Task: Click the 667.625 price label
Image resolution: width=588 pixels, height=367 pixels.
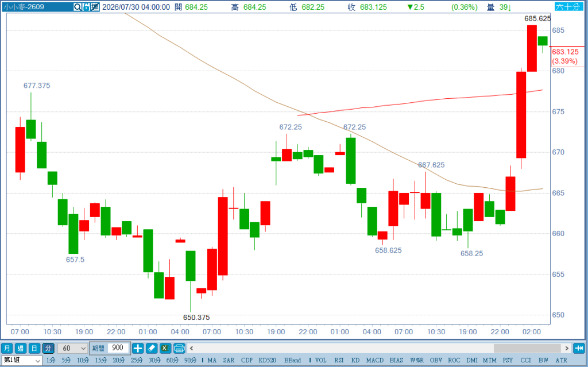Action: click(x=431, y=165)
